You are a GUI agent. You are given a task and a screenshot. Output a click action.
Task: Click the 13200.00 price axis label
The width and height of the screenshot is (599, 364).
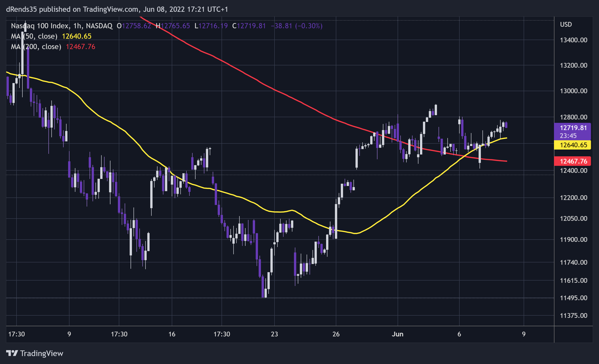573,65
